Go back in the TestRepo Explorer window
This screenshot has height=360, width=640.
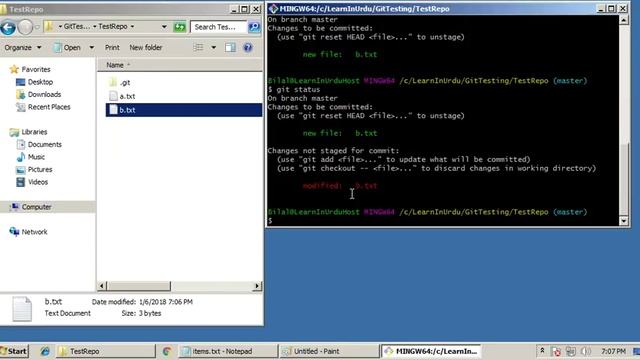pos(8,27)
